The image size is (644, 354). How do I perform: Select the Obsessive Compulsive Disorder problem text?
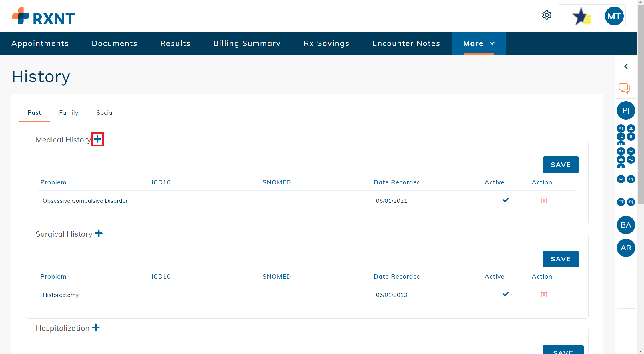(85, 201)
